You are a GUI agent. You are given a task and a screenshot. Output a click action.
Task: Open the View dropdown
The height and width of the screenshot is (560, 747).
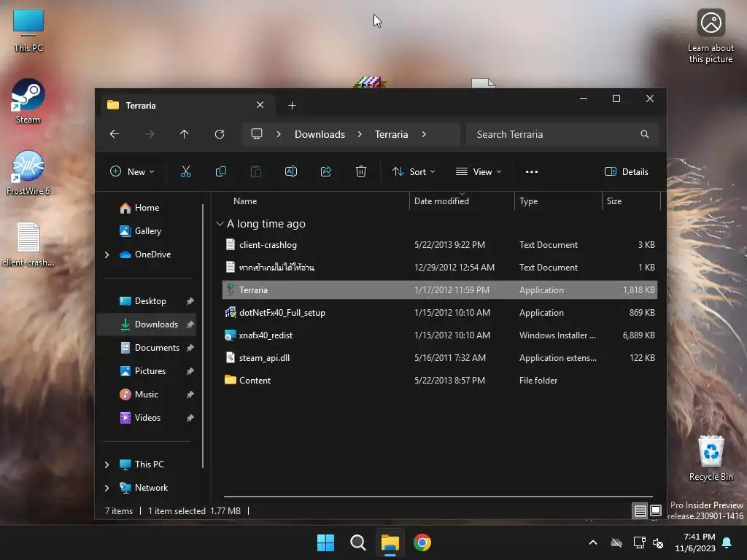tap(479, 172)
